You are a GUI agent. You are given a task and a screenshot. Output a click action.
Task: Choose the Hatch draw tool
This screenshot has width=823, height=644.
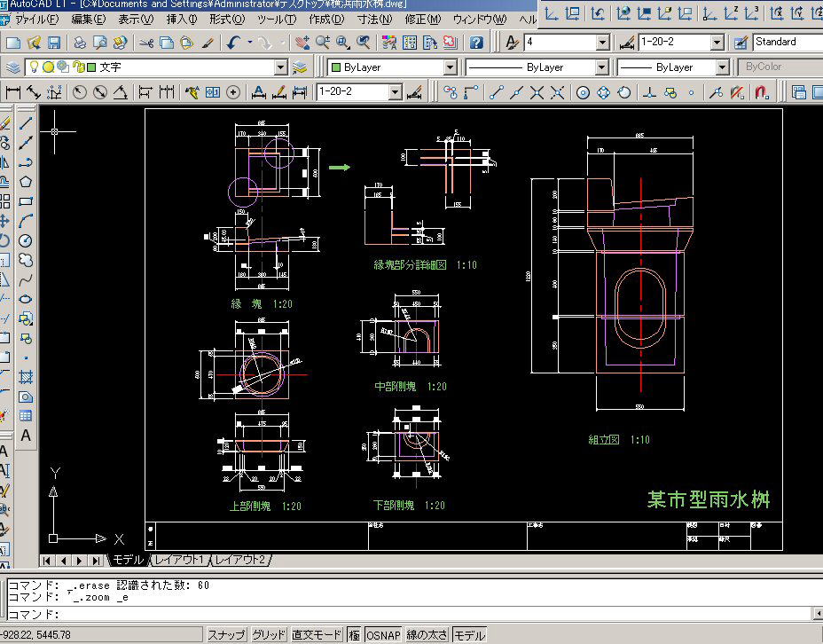[x=26, y=376]
